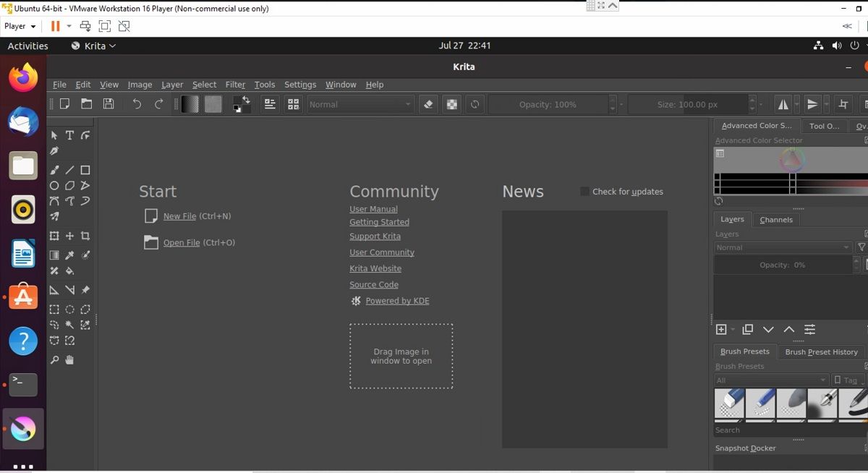Image resolution: width=868 pixels, height=473 pixels.
Task: Click the New File link
Action: coord(179,216)
